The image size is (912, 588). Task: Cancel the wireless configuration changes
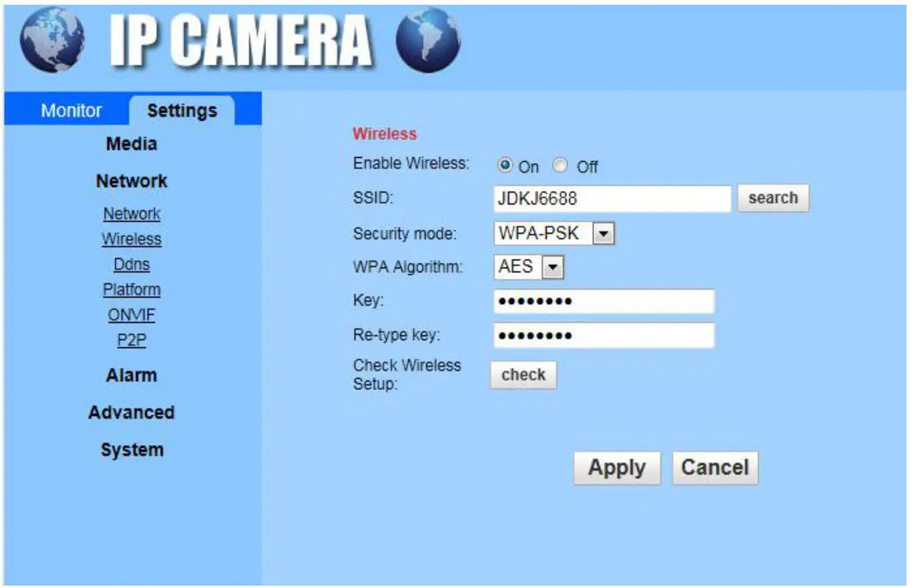tap(715, 467)
